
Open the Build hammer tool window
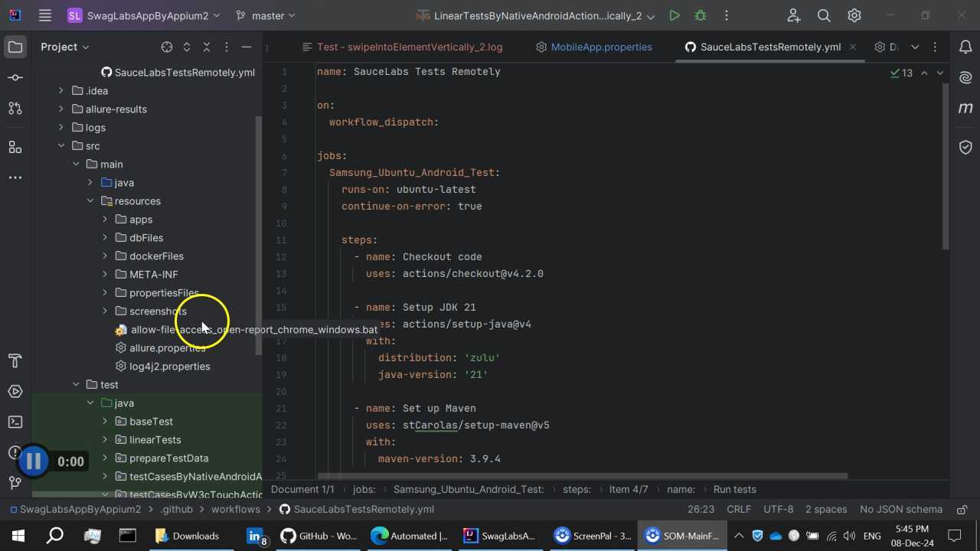15,360
